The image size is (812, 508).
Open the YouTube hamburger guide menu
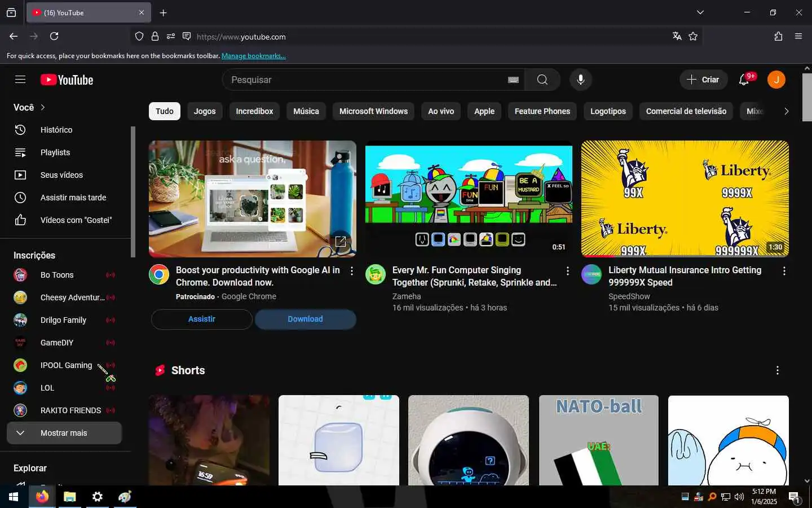(20, 80)
